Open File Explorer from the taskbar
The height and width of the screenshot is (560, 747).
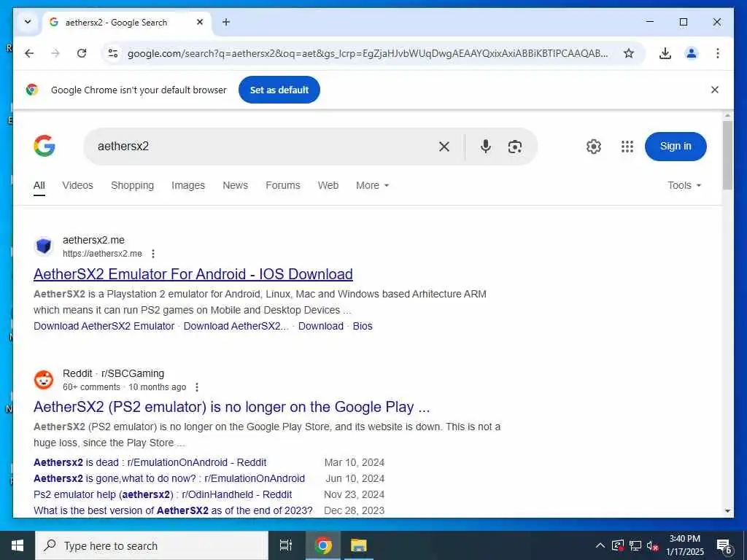click(358, 545)
